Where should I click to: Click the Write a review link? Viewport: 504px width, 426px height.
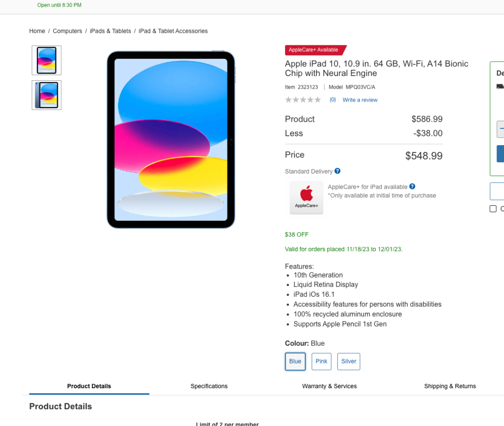360,100
